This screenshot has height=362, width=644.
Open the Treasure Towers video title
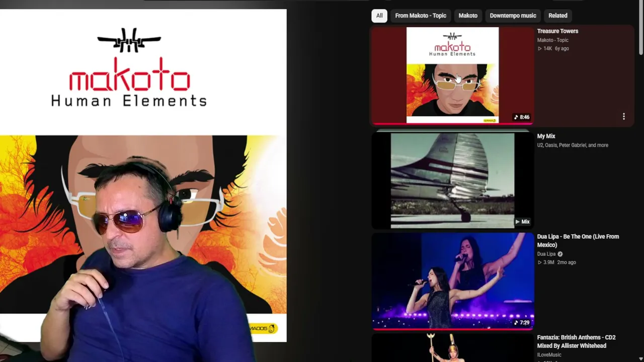pyautogui.click(x=557, y=31)
